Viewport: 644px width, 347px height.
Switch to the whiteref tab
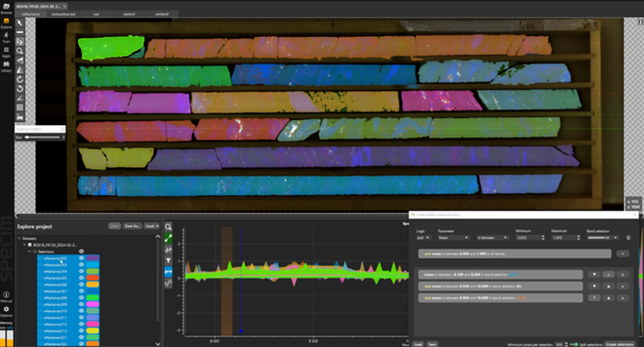[x=162, y=14]
